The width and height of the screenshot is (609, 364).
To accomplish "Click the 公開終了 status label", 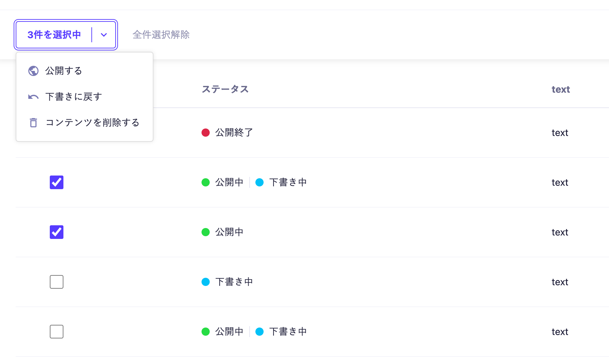I will pyautogui.click(x=234, y=133).
